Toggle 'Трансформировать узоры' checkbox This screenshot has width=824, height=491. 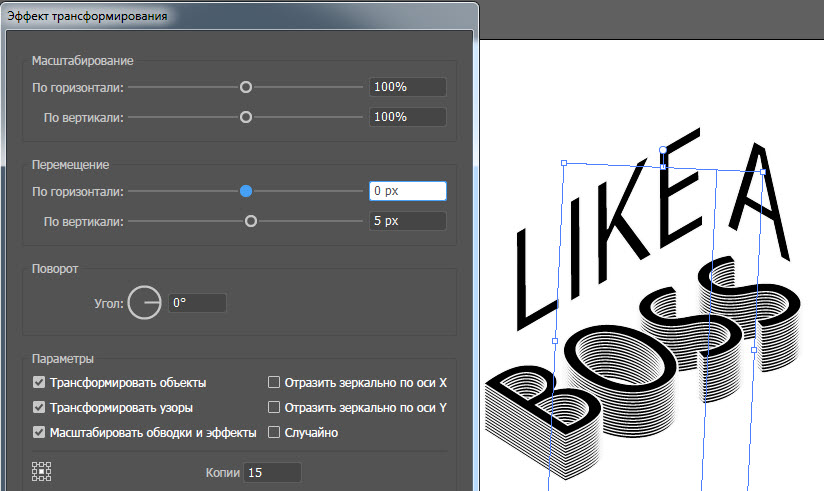(39, 407)
